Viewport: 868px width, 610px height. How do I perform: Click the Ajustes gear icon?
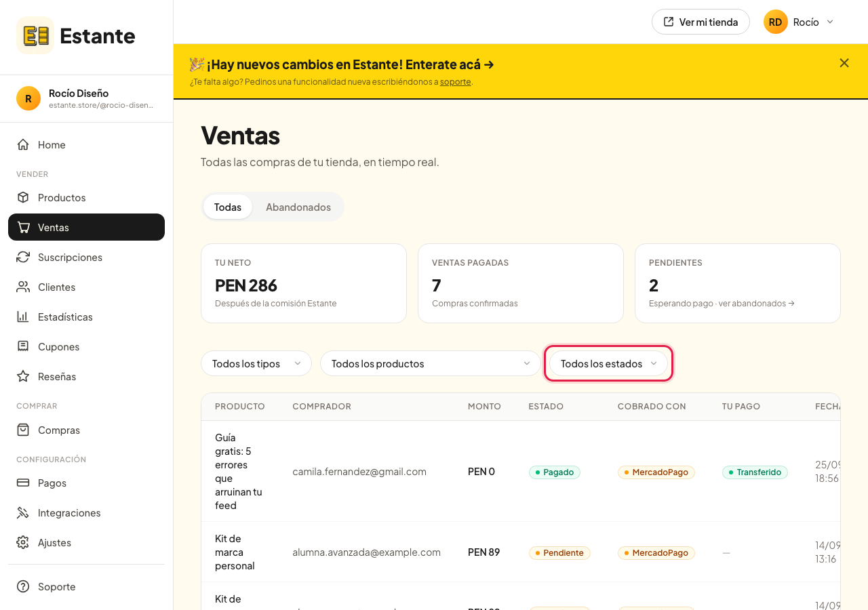[23, 542]
